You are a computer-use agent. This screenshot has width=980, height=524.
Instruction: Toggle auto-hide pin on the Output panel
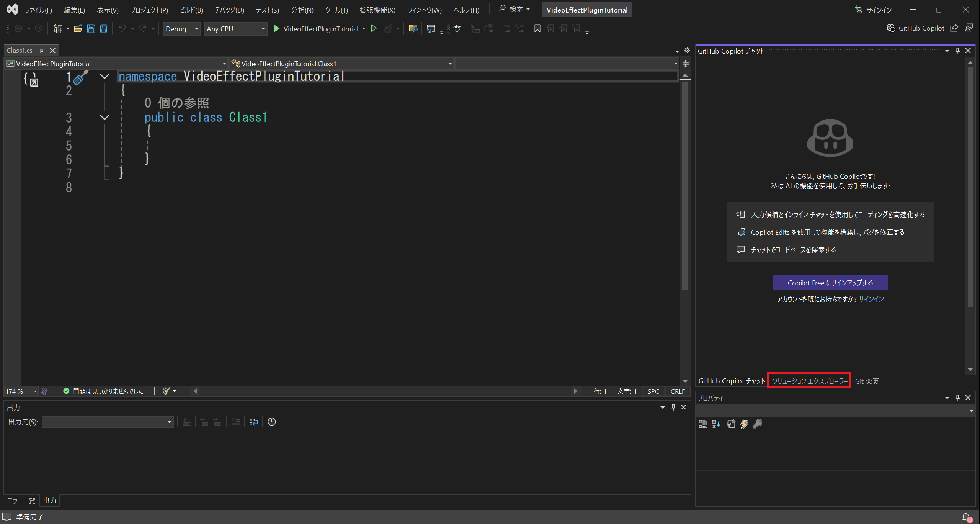(673, 407)
